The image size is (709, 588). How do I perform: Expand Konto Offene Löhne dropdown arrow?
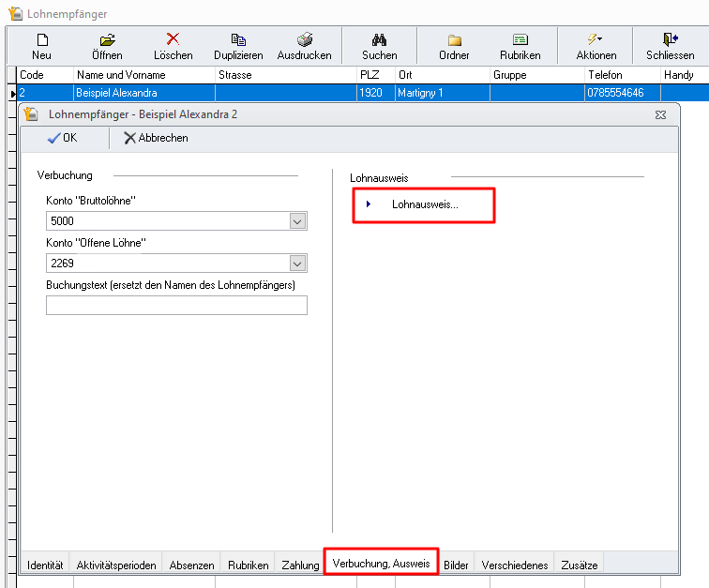(x=297, y=264)
